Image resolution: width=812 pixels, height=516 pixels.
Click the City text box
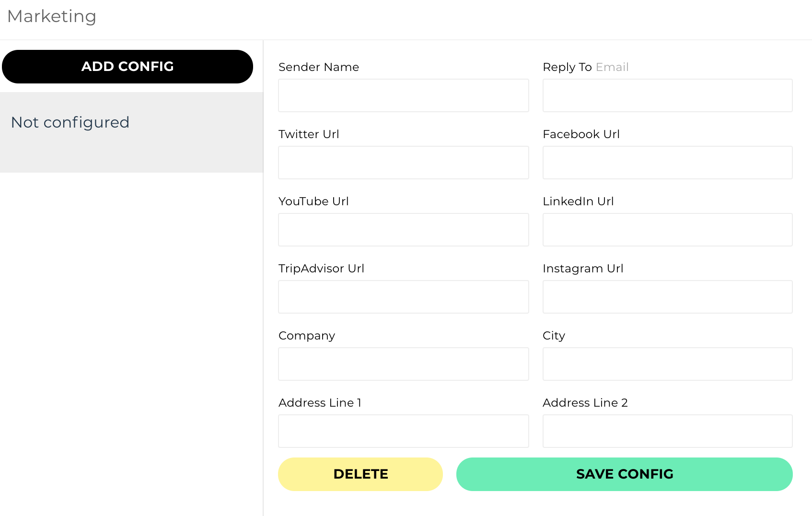coord(667,364)
